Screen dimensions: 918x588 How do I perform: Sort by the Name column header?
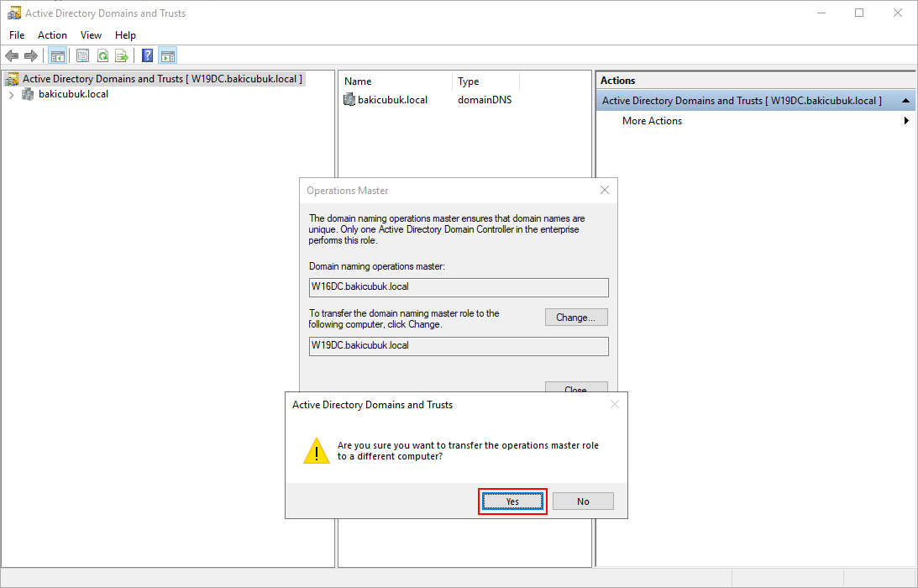[396, 81]
